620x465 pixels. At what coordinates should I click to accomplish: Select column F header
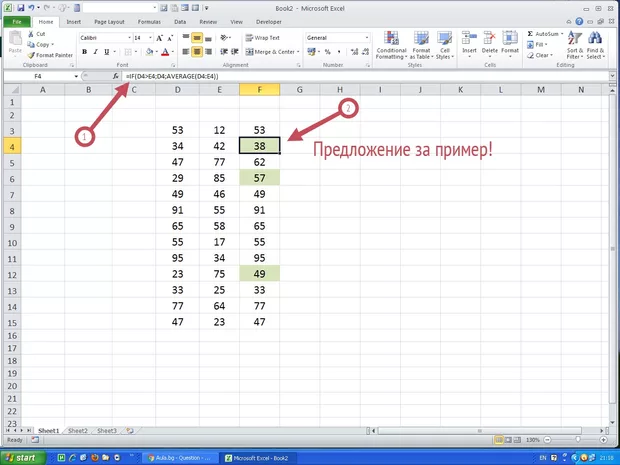(259, 90)
